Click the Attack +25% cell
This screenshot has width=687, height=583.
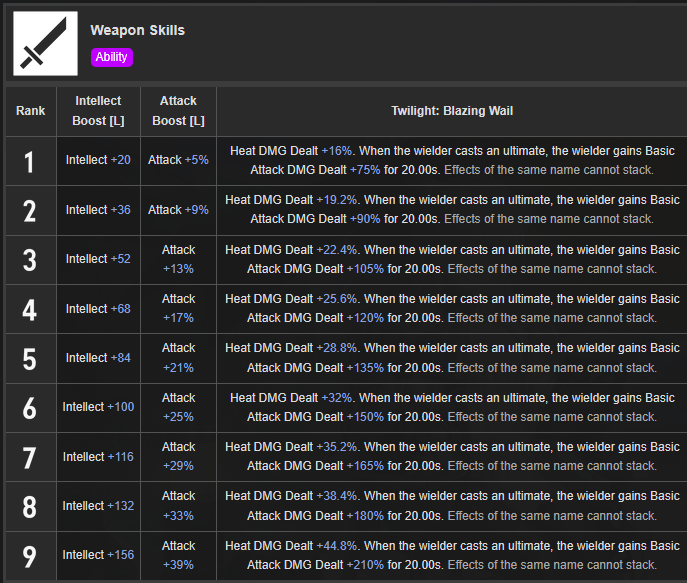pos(178,408)
